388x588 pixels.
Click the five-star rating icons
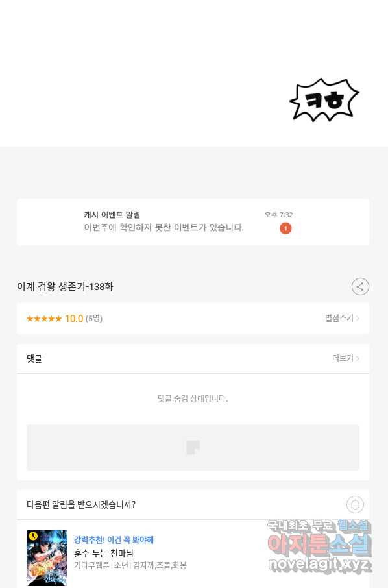click(44, 319)
